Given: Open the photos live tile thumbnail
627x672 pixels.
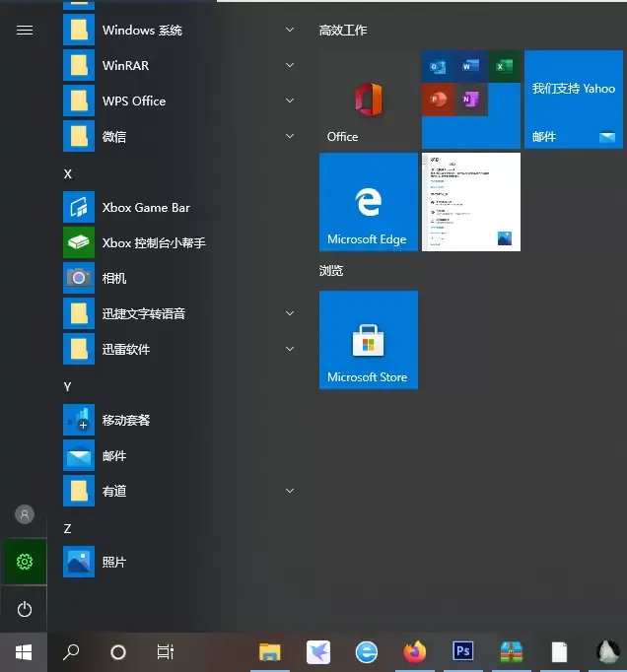Looking at the screenshot, I should tap(471, 202).
